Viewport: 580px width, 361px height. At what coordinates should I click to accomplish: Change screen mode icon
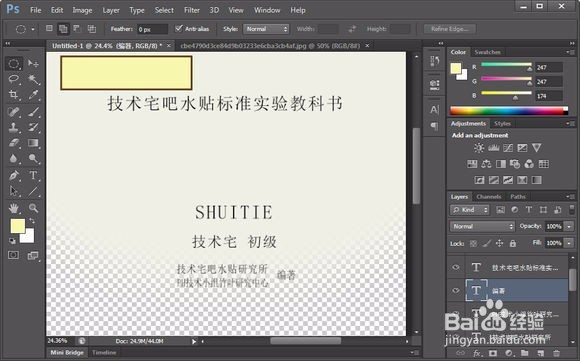pos(33,255)
